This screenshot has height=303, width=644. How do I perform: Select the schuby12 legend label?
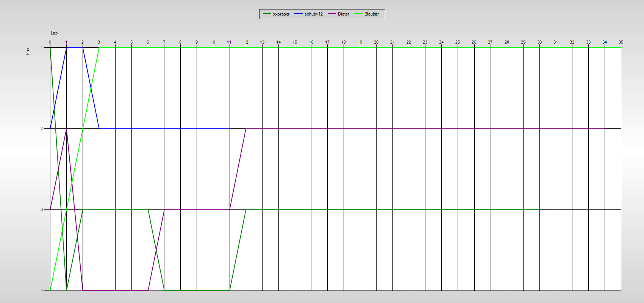click(x=313, y=14)
